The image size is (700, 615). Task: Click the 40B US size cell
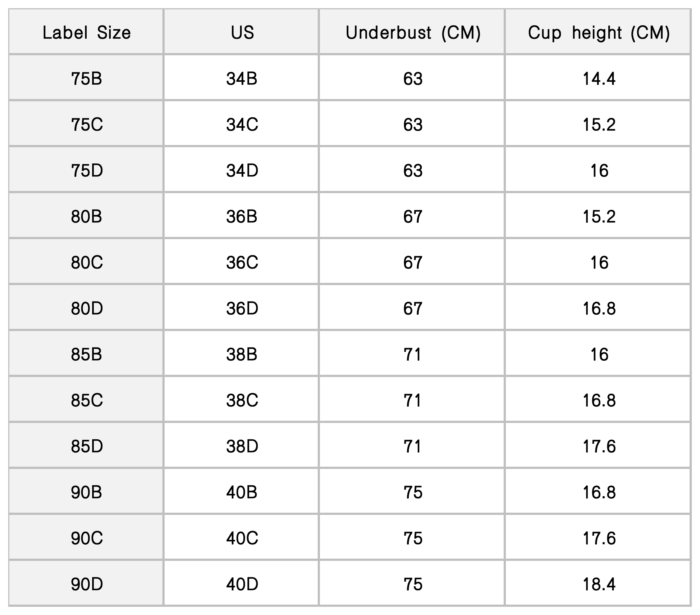(242, 492)
